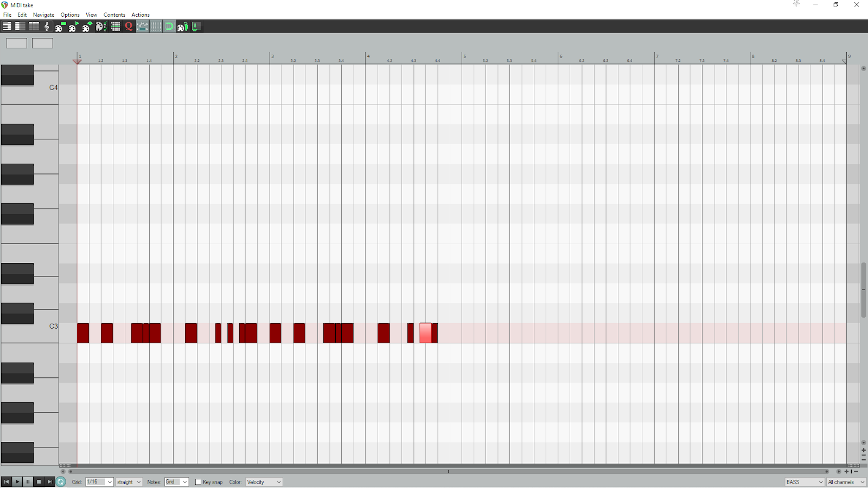
Task: Enable the Key snap checkbox
Action: (x=198, y=482)
